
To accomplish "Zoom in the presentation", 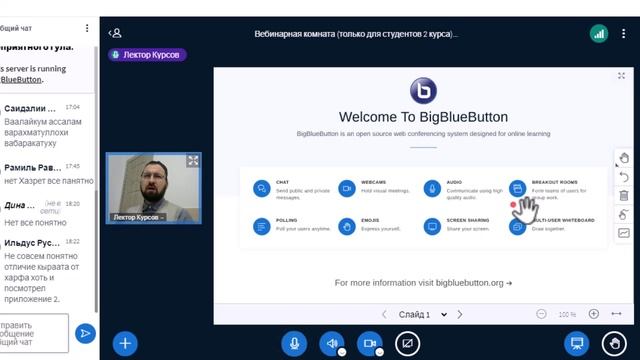I will click(594, 314).
